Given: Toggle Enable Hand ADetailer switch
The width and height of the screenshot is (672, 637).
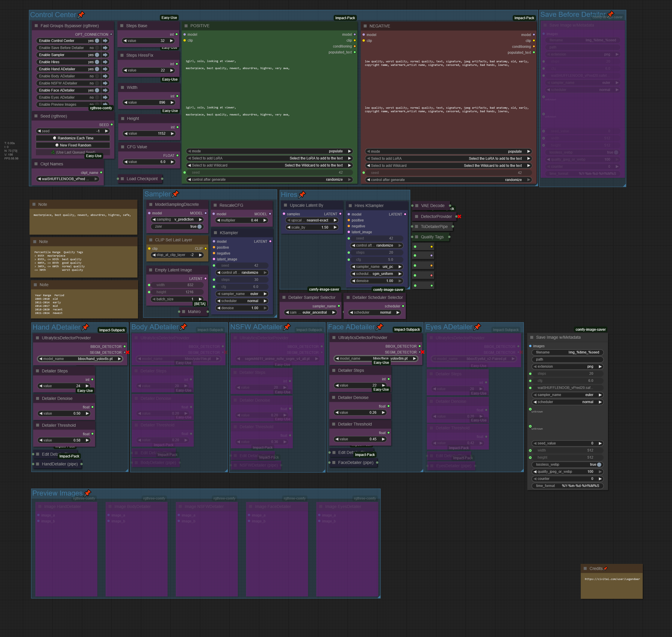Looking at the screenshot, I should pos(97,69).
